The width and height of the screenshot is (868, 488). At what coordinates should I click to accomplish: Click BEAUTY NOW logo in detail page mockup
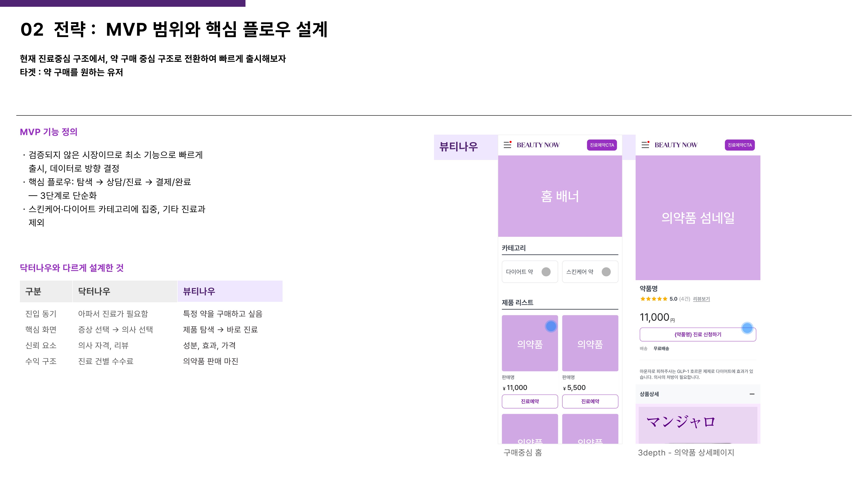click(676, 145)
